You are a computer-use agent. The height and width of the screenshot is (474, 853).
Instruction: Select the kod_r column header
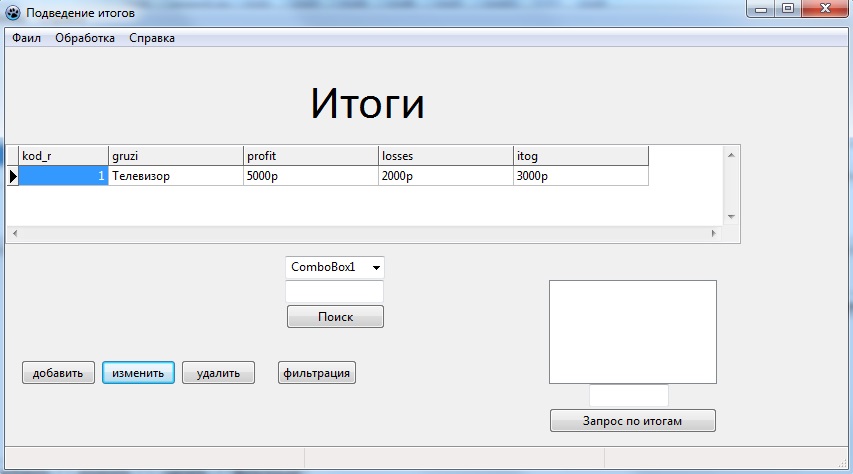(x=64, y=156)
